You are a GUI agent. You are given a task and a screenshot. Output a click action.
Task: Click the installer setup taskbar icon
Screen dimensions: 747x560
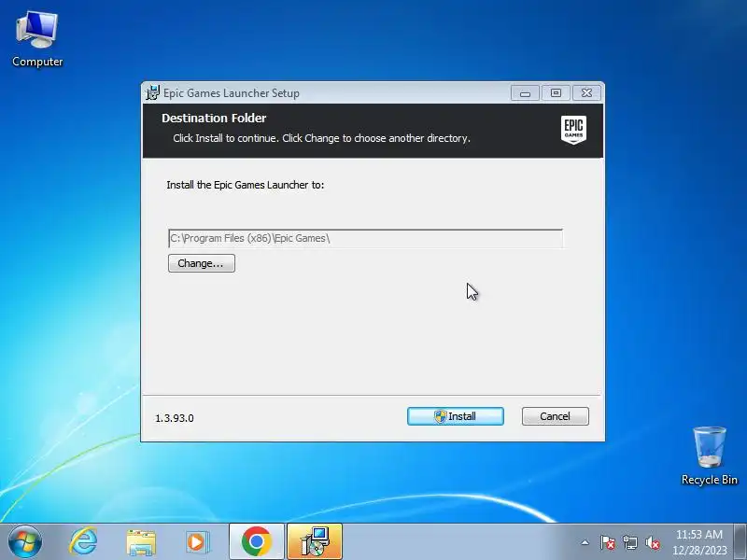(x=315, y=542)
